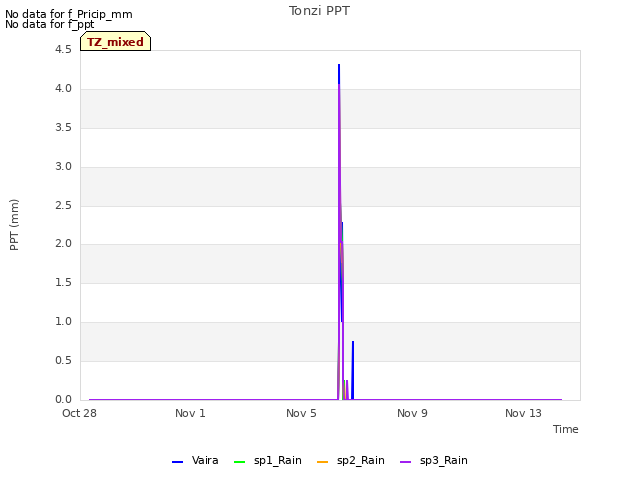Click the 3.5 y-axis tick label

pyautogui.click(x=63, y=127)
